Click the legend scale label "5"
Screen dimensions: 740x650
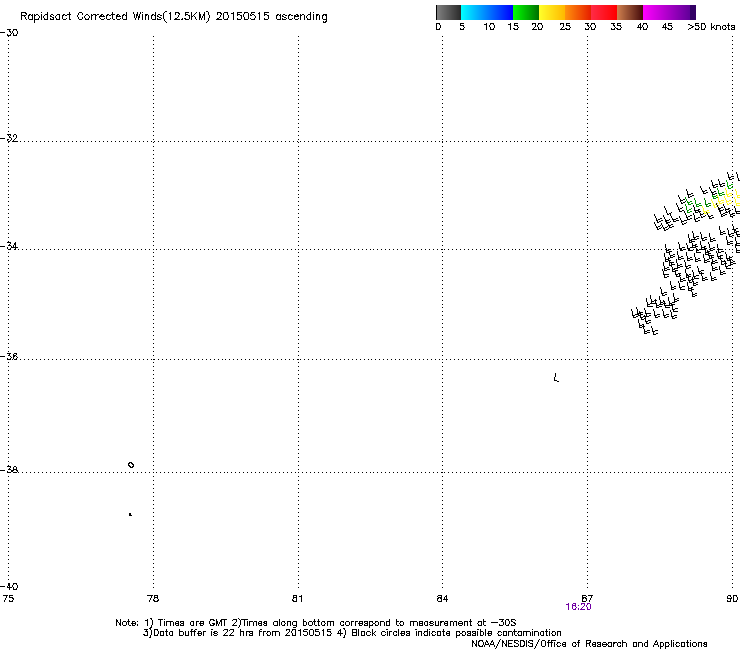tap(462, 27)
